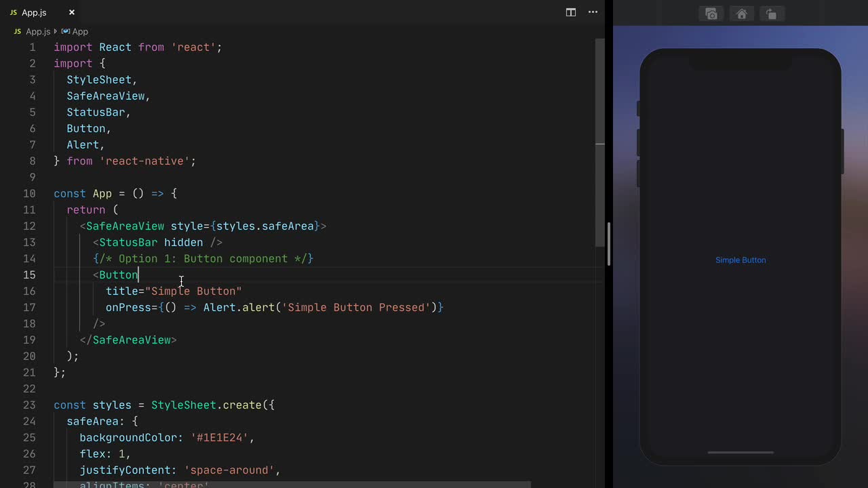The image size is (868, 488).
Task: Open the split editor layout icon
Action: 570,12
